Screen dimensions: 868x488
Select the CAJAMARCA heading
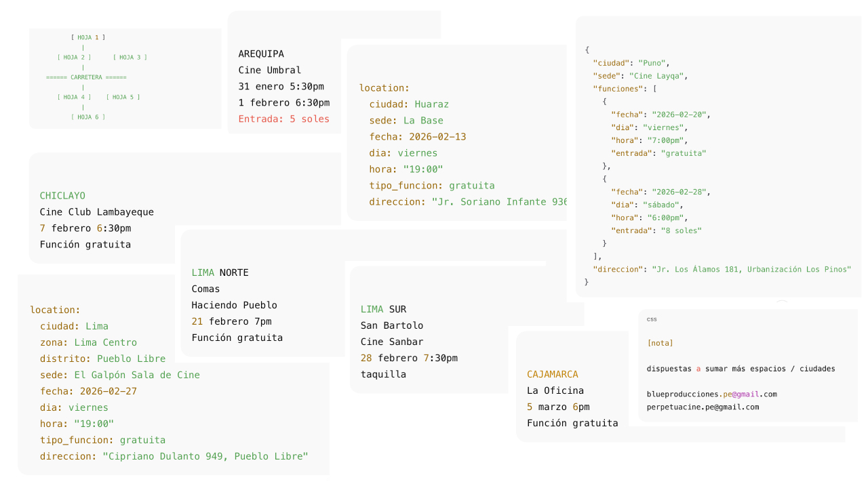point(552,374)
